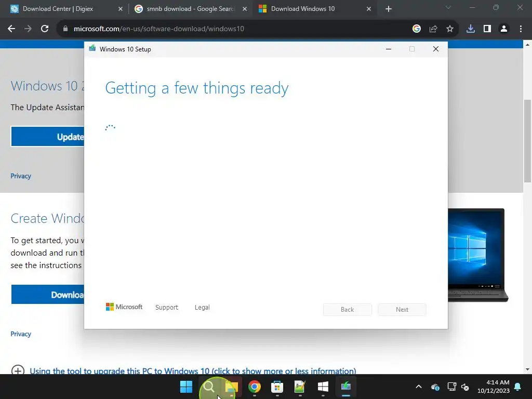Close the Windows 10 Setup window
Screen dimensions: 532x399
pyautogui.click(x=436, y=49)
